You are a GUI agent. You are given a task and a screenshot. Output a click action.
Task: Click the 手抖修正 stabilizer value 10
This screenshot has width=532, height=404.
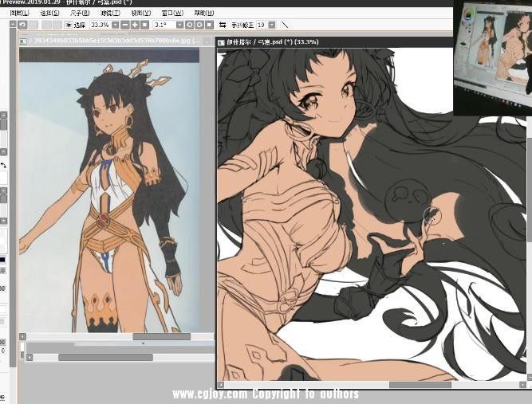pyautogui.click(x=262, y=25)
